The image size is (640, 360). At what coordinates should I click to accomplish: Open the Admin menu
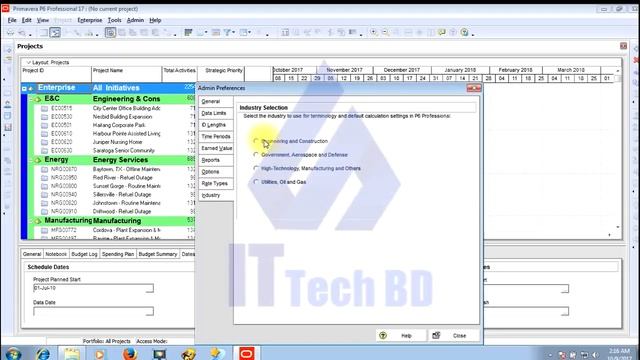[x=135, y=20]
